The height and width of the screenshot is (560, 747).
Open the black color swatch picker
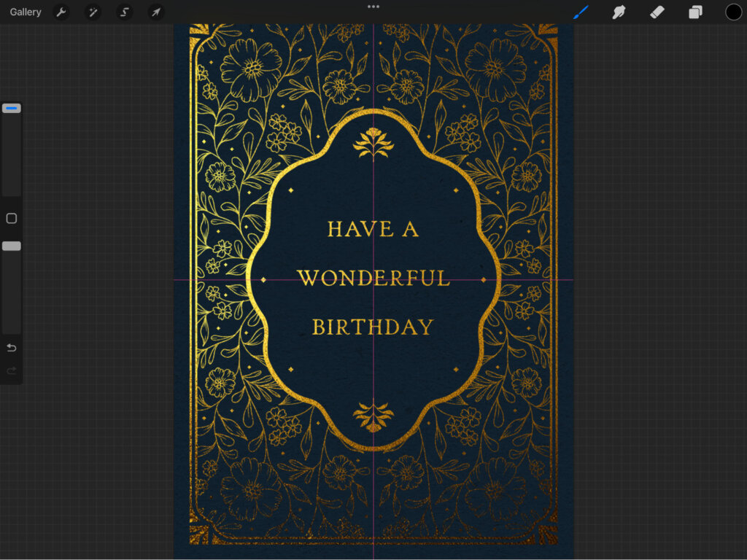[x=733, y=12]
